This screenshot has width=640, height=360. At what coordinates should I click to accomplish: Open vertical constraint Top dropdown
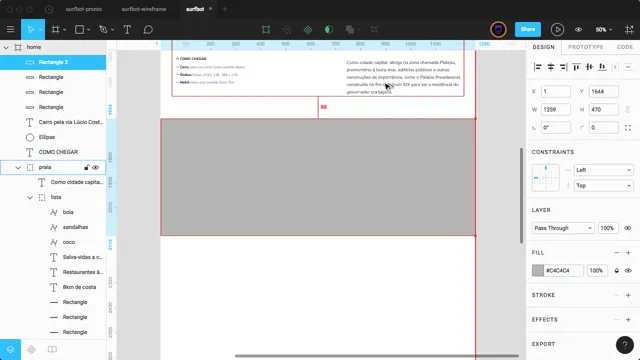pyautogui.click(x=603, y=186)
